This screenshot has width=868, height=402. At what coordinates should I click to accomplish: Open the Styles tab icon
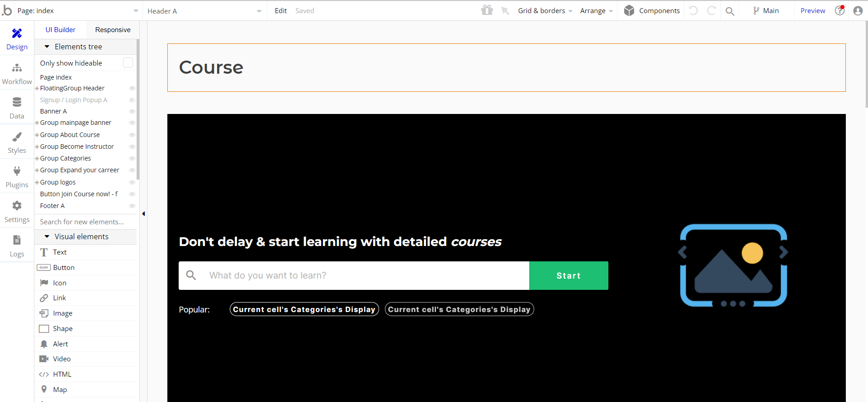[x=17, y=137]
